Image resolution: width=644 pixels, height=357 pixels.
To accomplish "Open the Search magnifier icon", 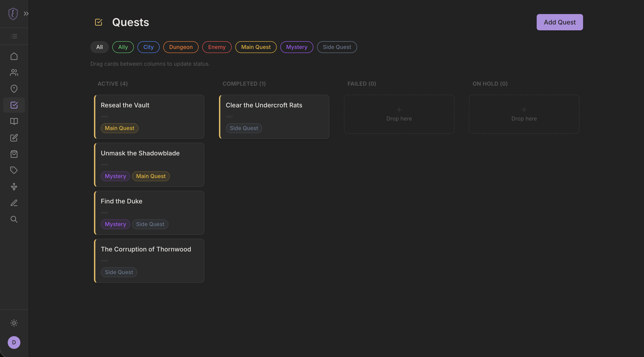I will tap(14, 219).
